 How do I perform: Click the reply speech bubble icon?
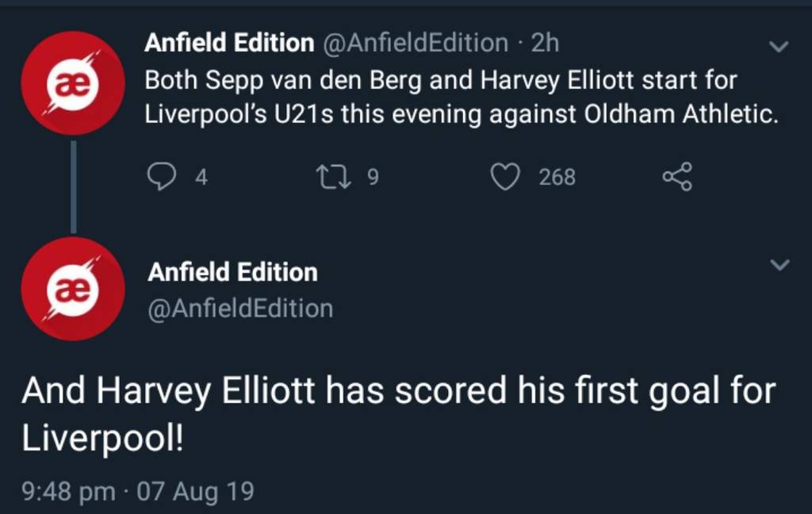coord(162,176)
